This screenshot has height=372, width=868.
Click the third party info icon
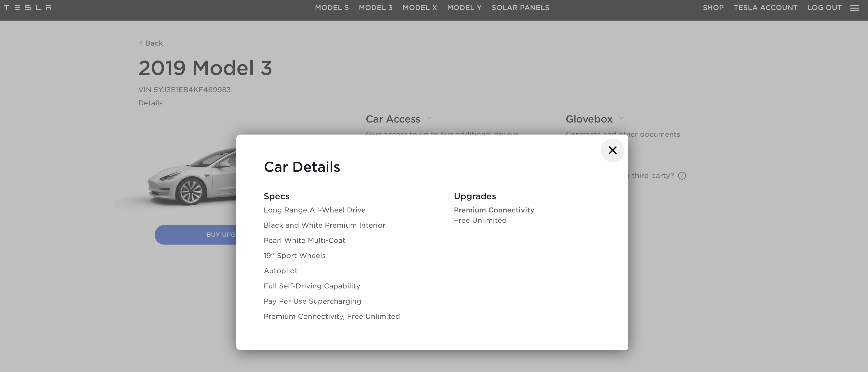point(682,176)
